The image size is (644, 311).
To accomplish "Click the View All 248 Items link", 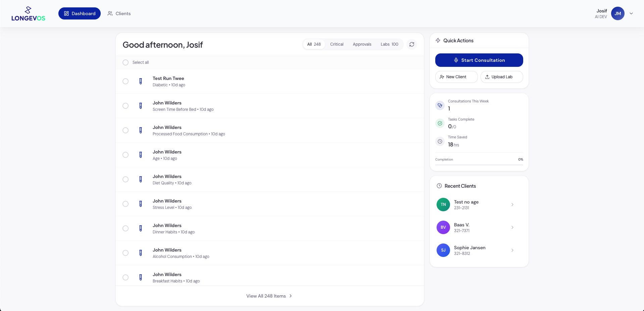I will click(x=269, y=296).
